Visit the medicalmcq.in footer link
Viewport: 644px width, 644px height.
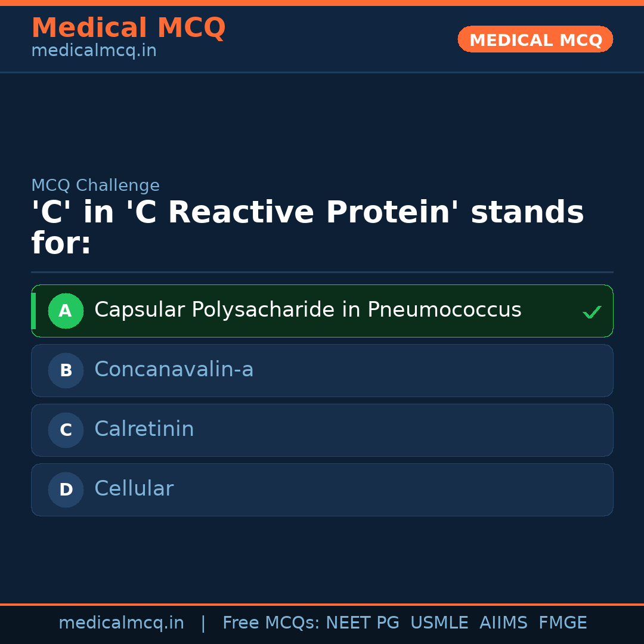pyautogui.click(x=121, y=622)
